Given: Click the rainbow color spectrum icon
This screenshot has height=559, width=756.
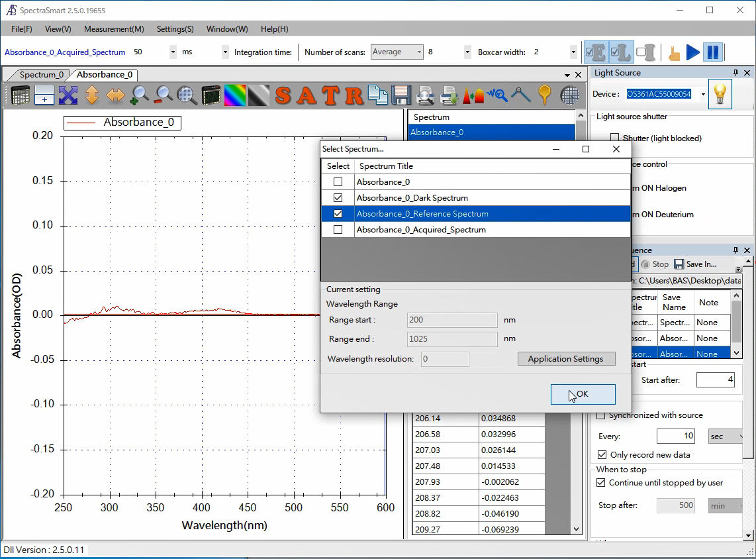Looking at the screenshot, I should tap(235, 95).
